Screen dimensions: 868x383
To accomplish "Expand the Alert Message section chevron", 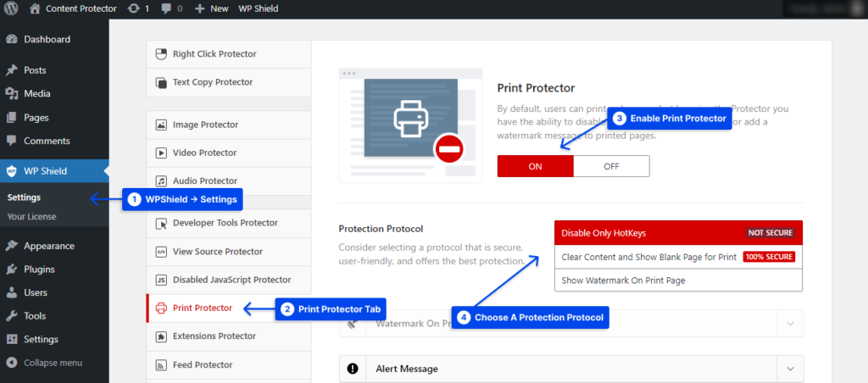I will point(791,369).
